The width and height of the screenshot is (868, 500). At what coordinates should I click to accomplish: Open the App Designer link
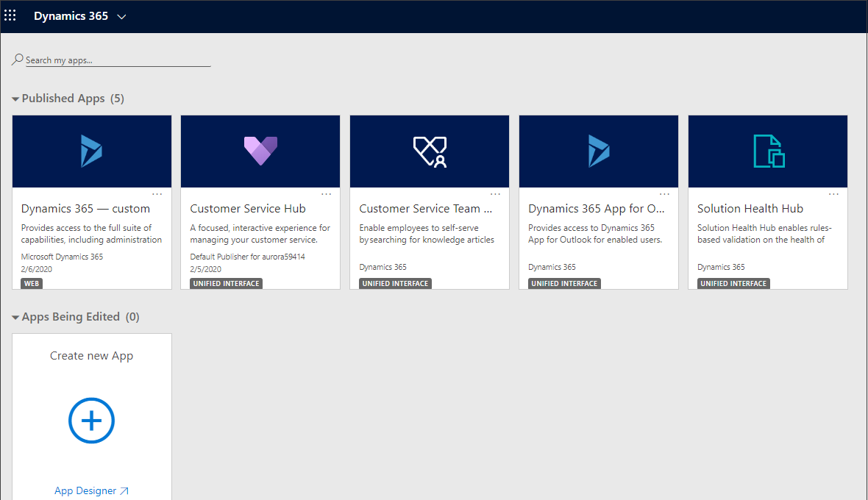(91, 490)
